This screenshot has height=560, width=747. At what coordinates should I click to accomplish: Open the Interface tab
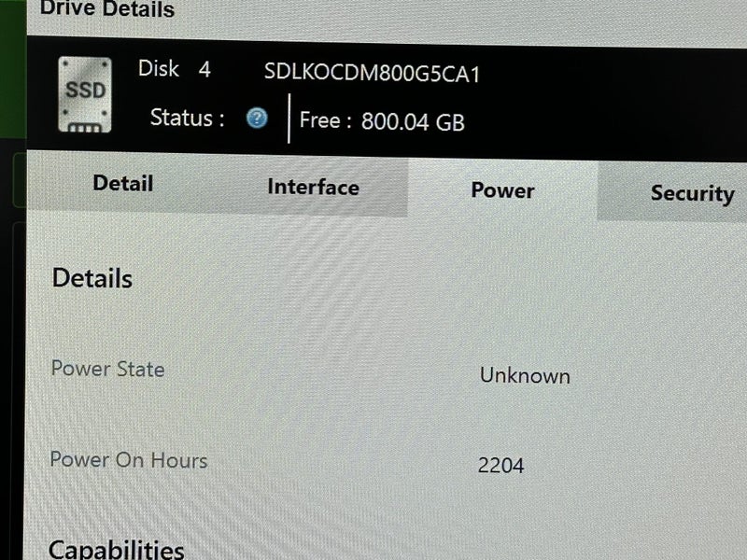313,187
